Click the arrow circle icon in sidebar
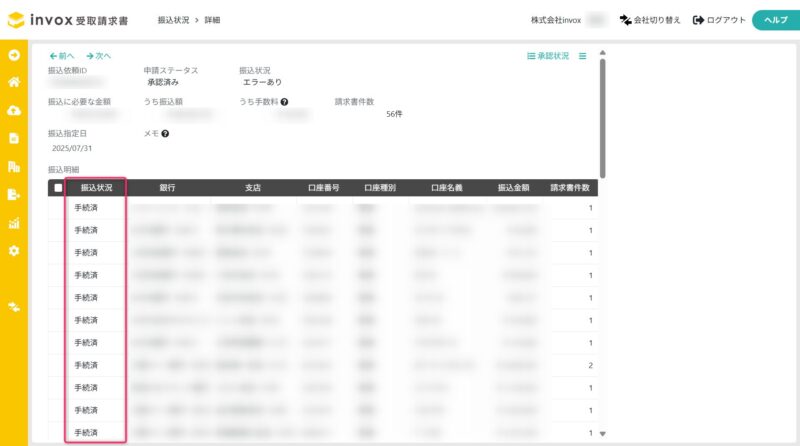The height and width of the screenshot is (446, 800). pyautogui.click(x=14, y=55)
